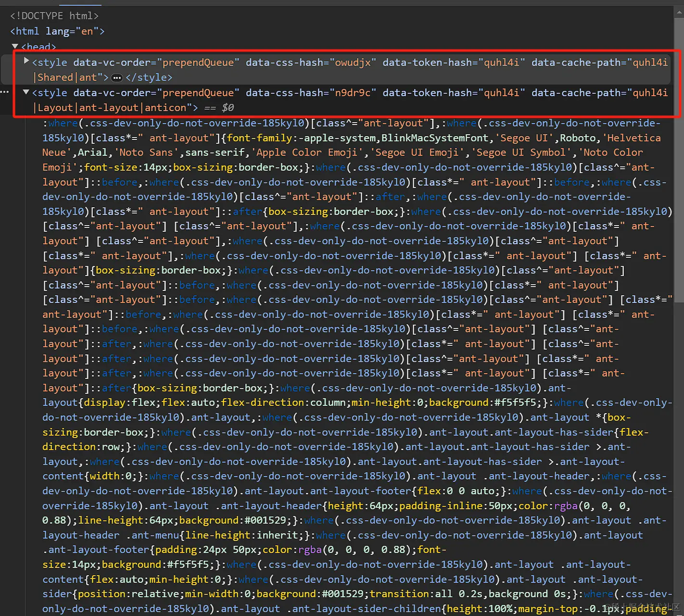Select the DOCTYPE html line
The image size is (684, 616).
54,16
